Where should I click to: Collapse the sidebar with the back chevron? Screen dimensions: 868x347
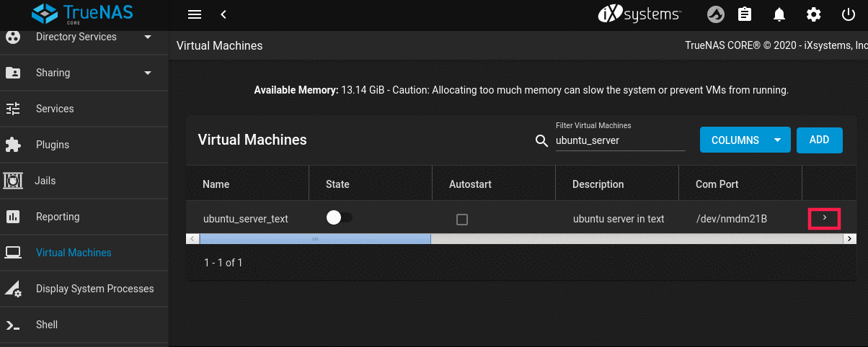pos(223,14)
